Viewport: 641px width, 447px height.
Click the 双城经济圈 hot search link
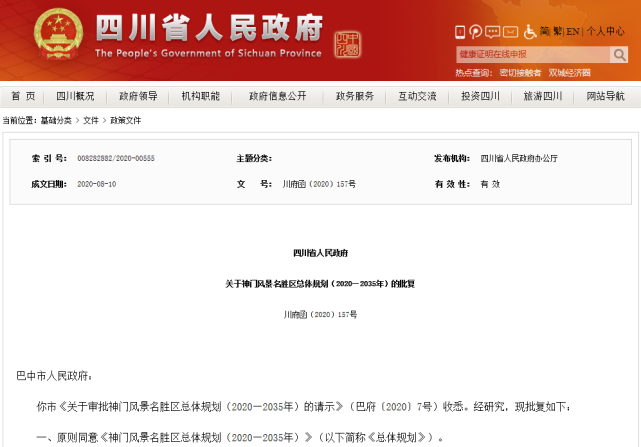click(569, 73)
